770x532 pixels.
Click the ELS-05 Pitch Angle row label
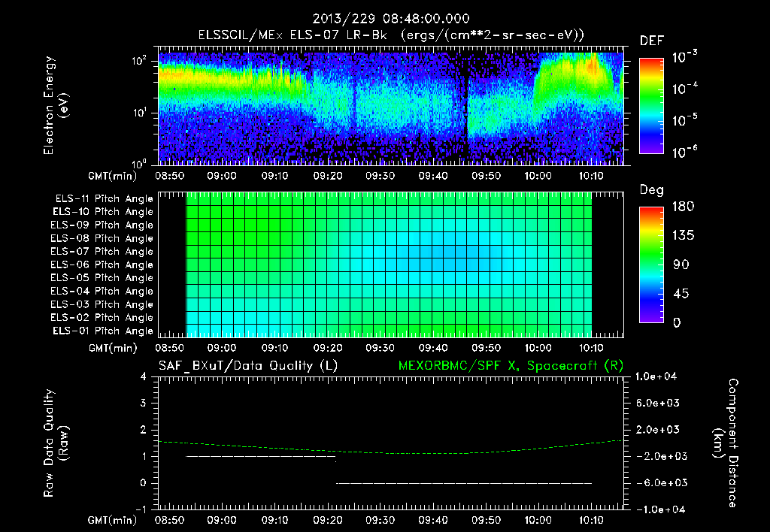click(x=102, y=278)
